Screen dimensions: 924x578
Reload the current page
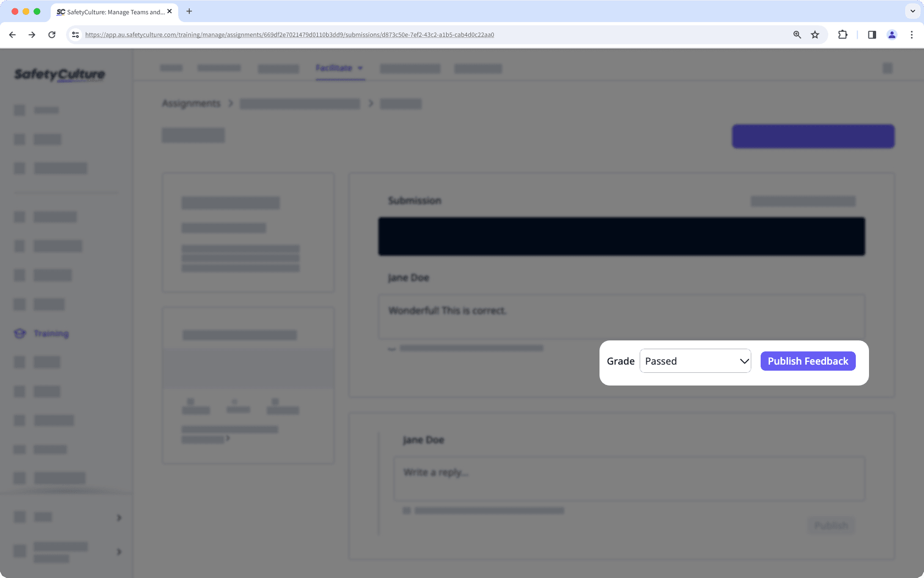52,34
